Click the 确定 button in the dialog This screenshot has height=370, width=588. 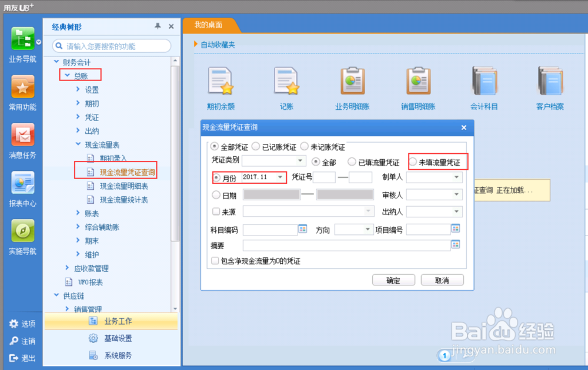tap(393, 280)
